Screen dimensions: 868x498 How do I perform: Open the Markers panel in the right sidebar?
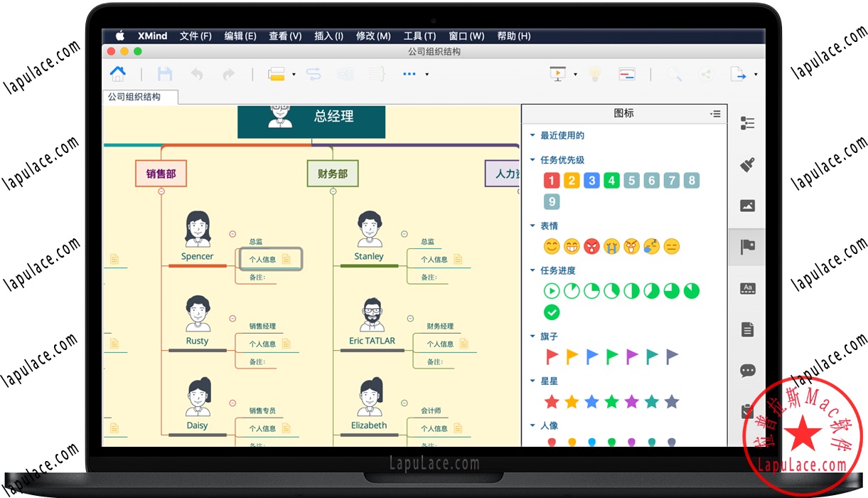pyautogui.click(x=746, y=246)
